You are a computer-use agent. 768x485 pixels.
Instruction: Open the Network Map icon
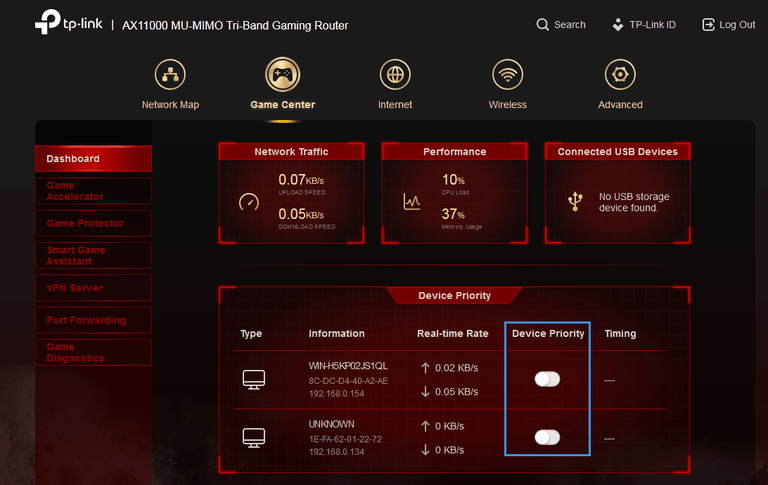coord(170,74)
